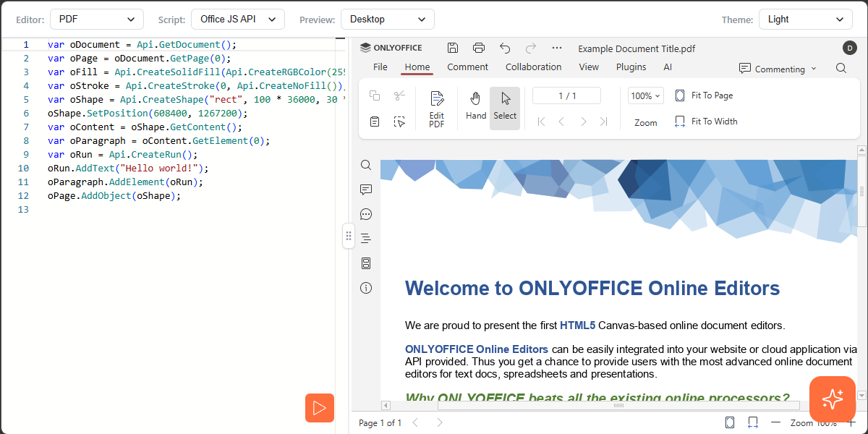
Task: Expand the Editor PDF dropdown
Action: pyautogui.click(x=96, y=20)
